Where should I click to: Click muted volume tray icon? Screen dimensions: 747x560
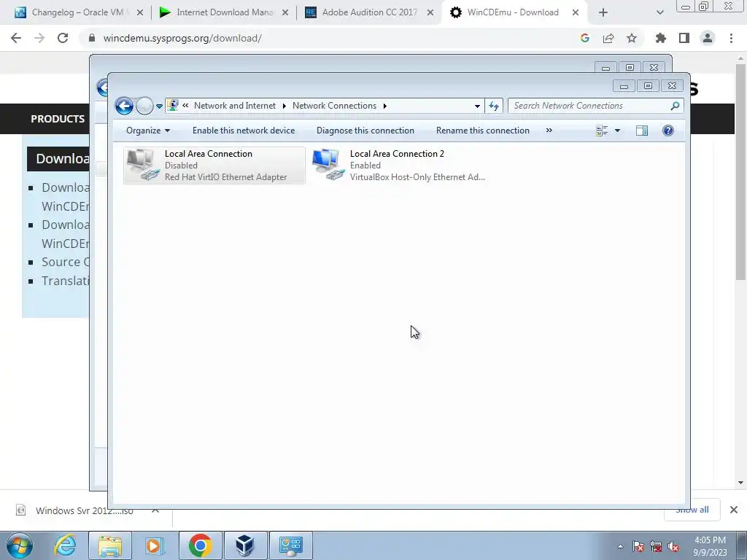pyautogui.click(x=673, y=546)
